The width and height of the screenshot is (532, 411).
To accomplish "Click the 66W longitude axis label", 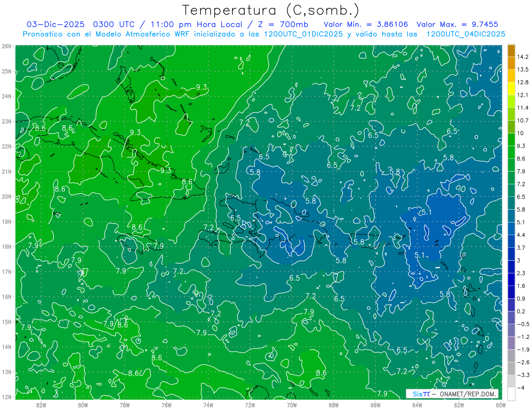I will click(x=376, y=405).
